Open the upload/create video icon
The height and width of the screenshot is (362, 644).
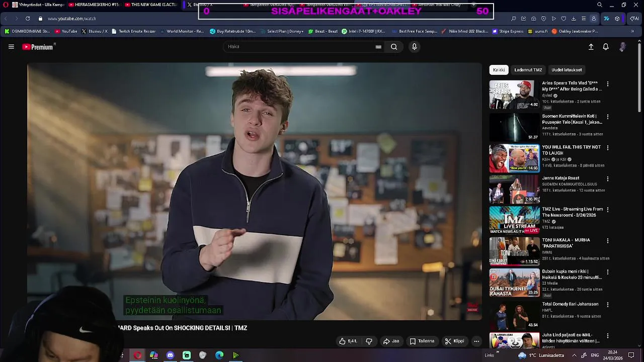(x=591, y=47)
